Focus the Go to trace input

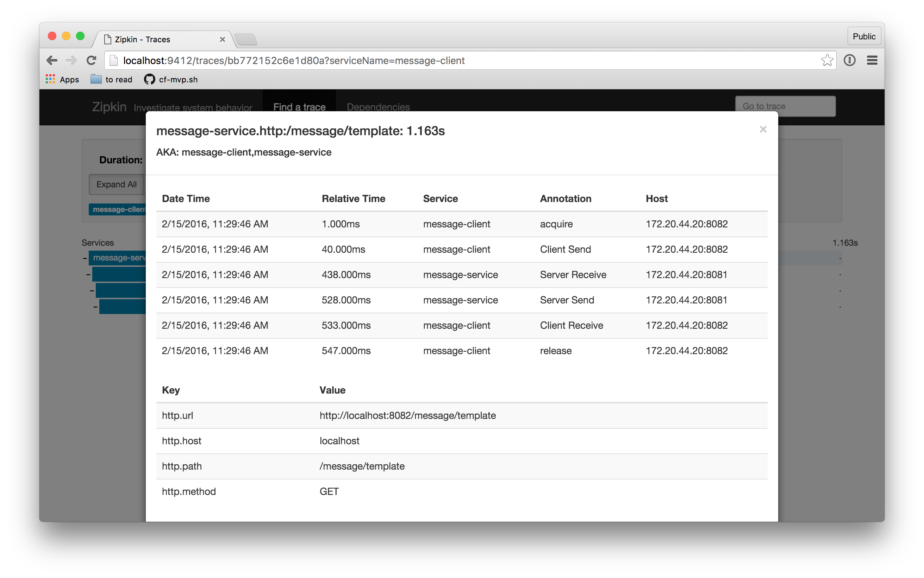tap(785, 106)
